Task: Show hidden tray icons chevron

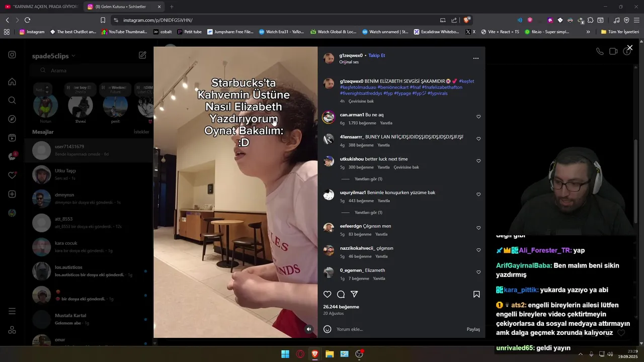Action: pos(581,354)
